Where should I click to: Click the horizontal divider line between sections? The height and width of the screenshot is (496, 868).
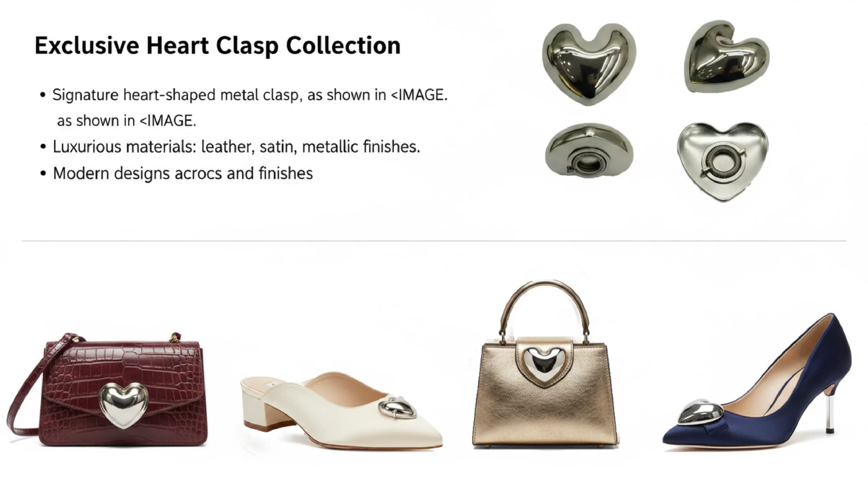click(434, 241)
